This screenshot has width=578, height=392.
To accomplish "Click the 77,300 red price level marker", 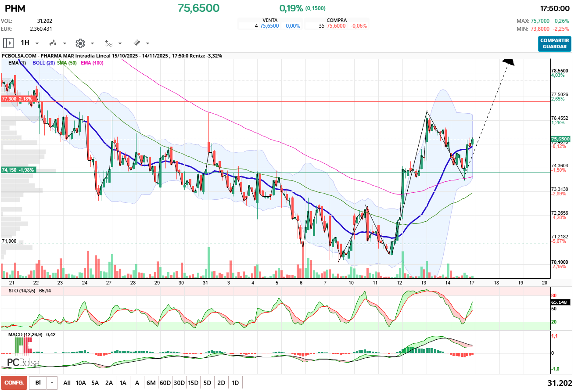I will coord(17,99).
